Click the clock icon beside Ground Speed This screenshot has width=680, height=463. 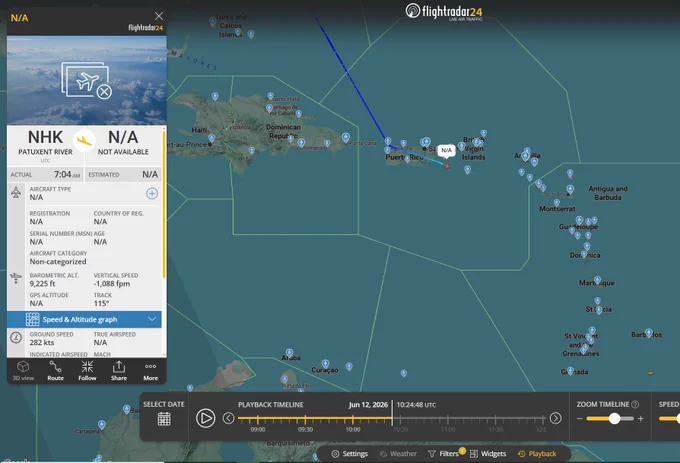coord(16,337)
